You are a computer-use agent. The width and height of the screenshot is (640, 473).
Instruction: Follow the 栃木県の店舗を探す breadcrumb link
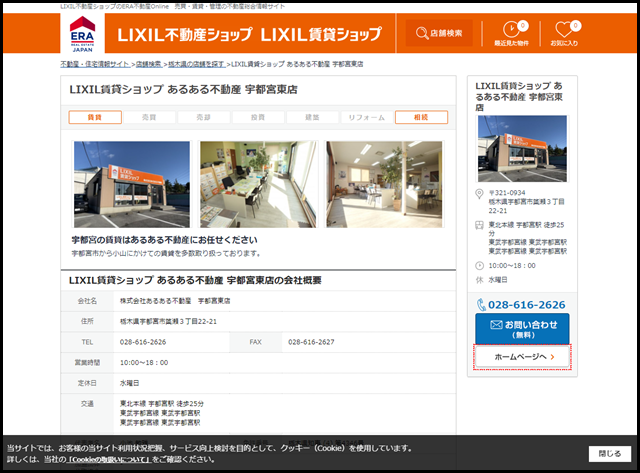click(196, 64)
